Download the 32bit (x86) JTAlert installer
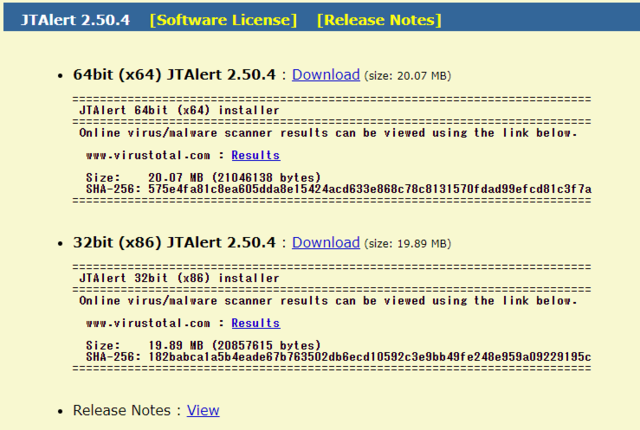 pyautogui.click(x=326, y=242)
